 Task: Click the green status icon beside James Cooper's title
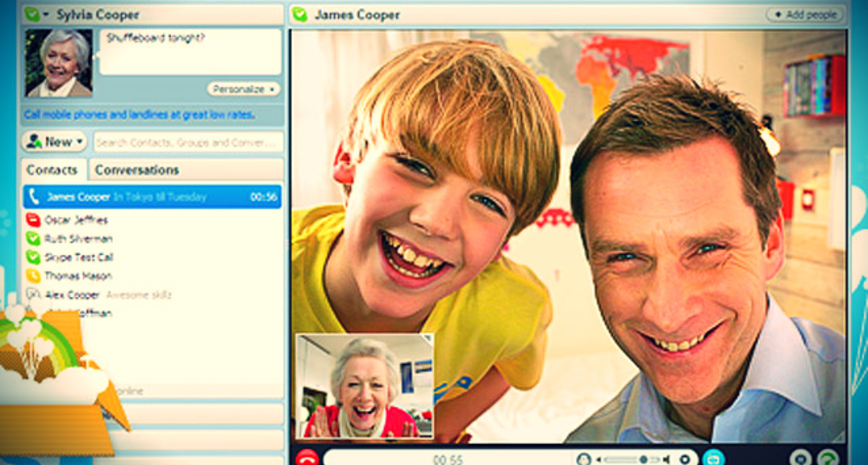pyautogui.click(x=299, y=15)
